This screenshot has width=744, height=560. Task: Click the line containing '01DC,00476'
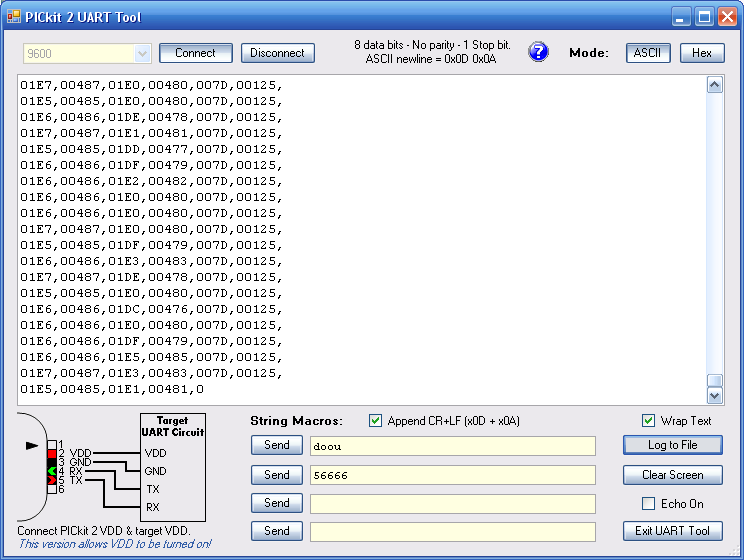[151, 309]
